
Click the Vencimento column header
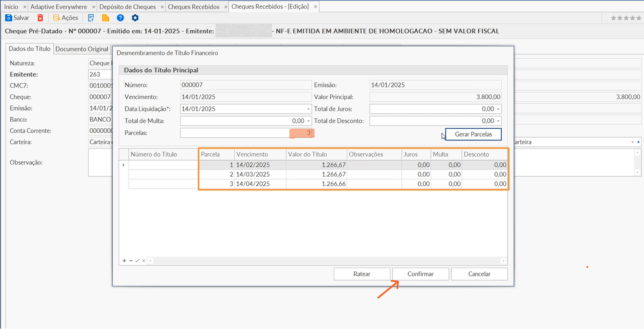coord(260,154)
